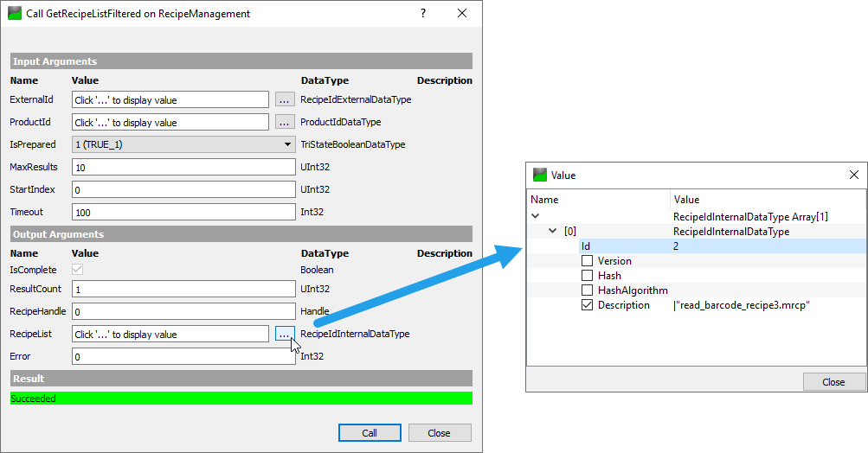Toggle the Hash checkbox
The image size is (868, 453).
click(x=588, y=276)
